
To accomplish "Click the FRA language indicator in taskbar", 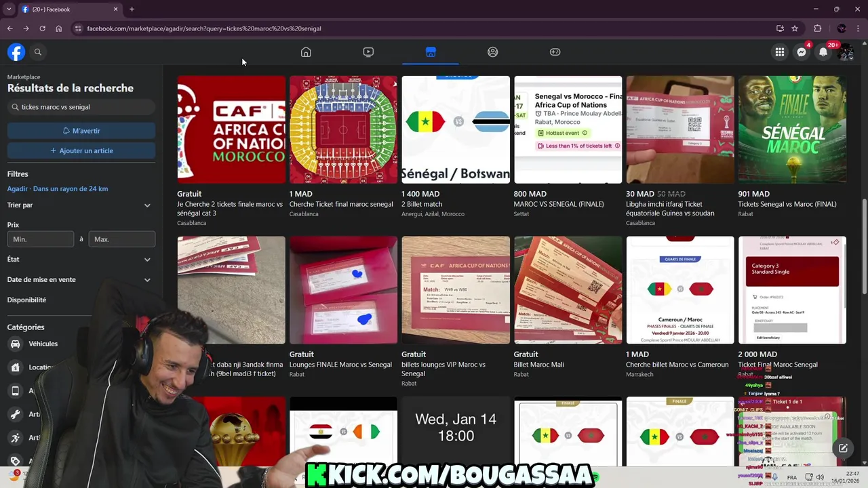I will [x=792, y=477].
